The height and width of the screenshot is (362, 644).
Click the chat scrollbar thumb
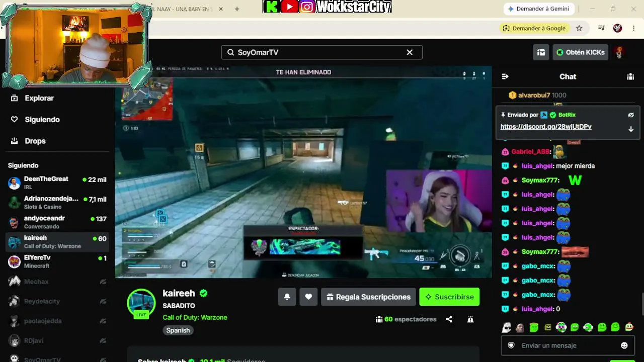pos(642,304)
